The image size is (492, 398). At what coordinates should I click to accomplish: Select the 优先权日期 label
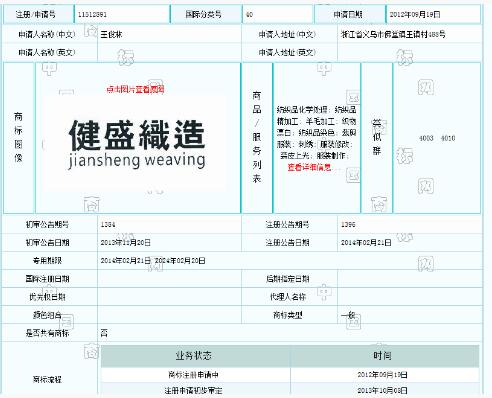(x=47, y=297)
